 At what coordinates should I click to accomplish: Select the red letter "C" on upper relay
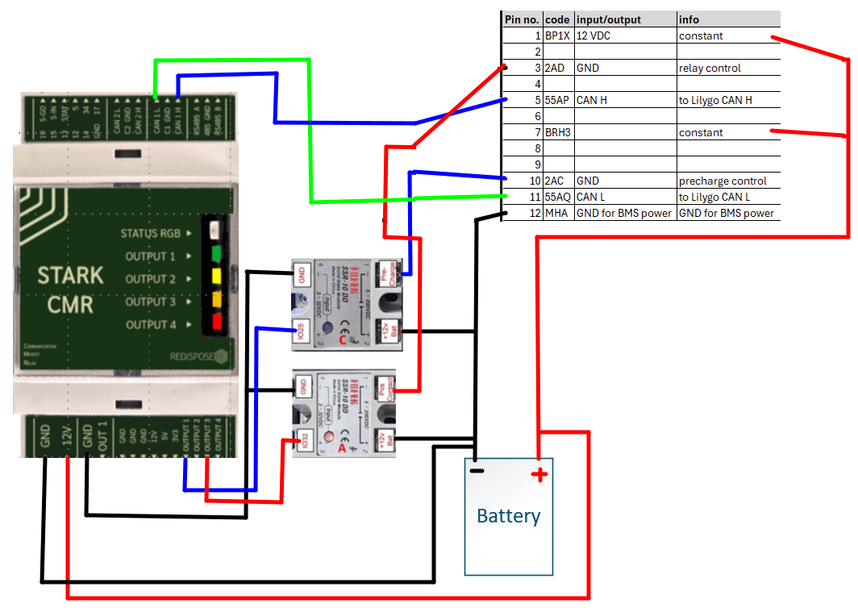(343, 340)
